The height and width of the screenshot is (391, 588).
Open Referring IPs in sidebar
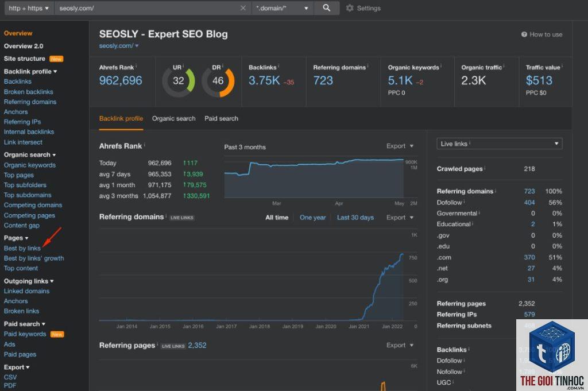pos(22,122)
